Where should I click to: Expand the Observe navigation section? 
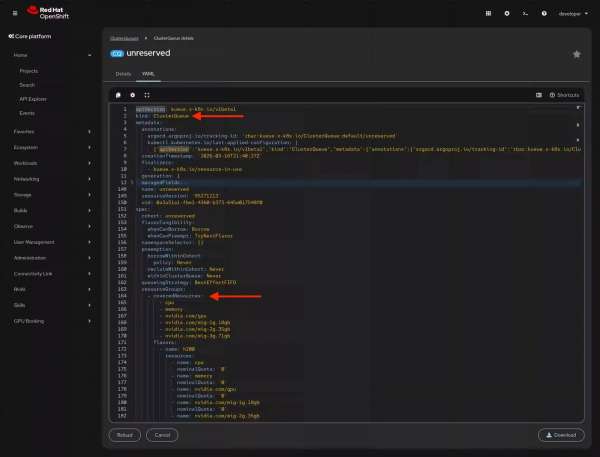(x=52, y=226)
